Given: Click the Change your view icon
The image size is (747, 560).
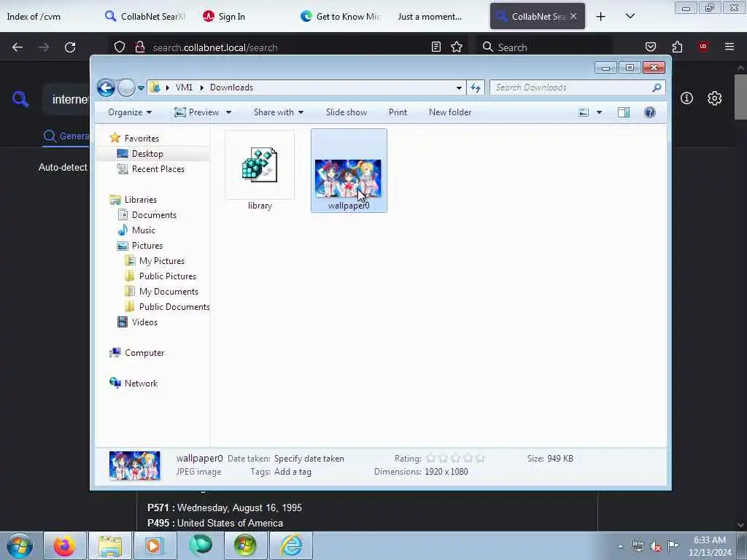Looking at the screenshot, I should [584, 112].
